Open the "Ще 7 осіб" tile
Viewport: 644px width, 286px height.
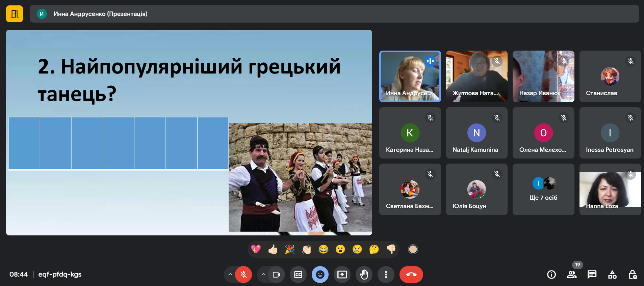tap(543, 190)
